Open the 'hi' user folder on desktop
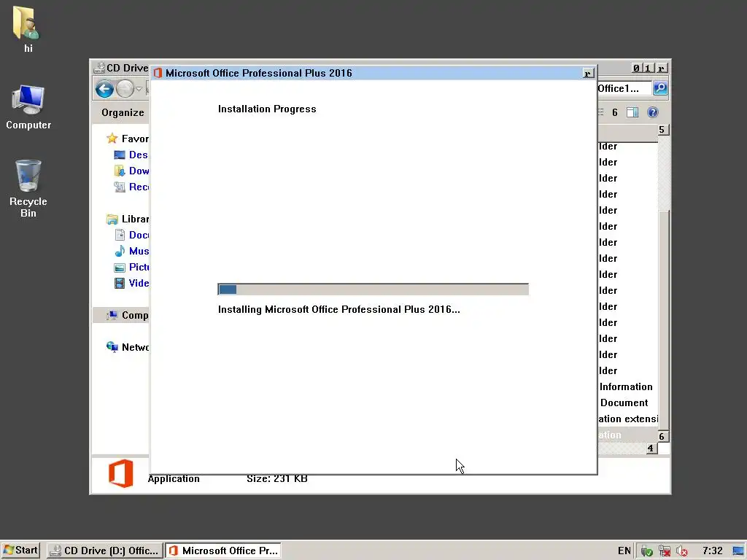This screenshot has height=560, width=747. coord(28,28)
